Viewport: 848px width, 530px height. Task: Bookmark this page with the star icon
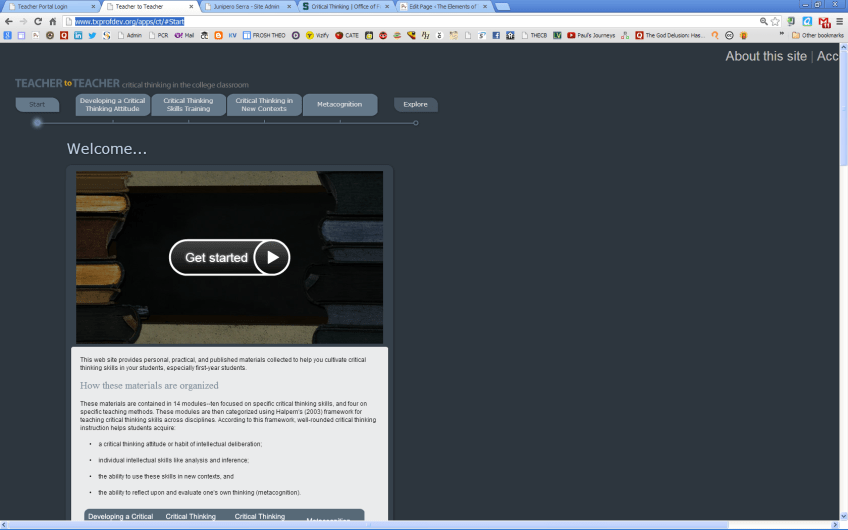click(775, 21)
